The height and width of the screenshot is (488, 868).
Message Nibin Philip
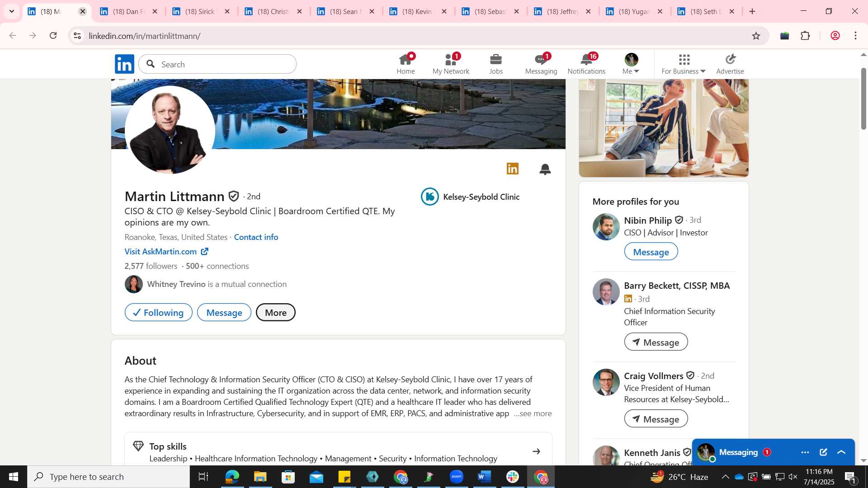point(651,252)
